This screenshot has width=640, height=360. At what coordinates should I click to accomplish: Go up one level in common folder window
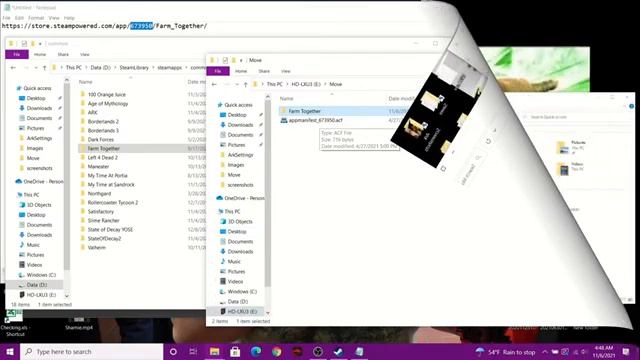click(x=44, y=67)
